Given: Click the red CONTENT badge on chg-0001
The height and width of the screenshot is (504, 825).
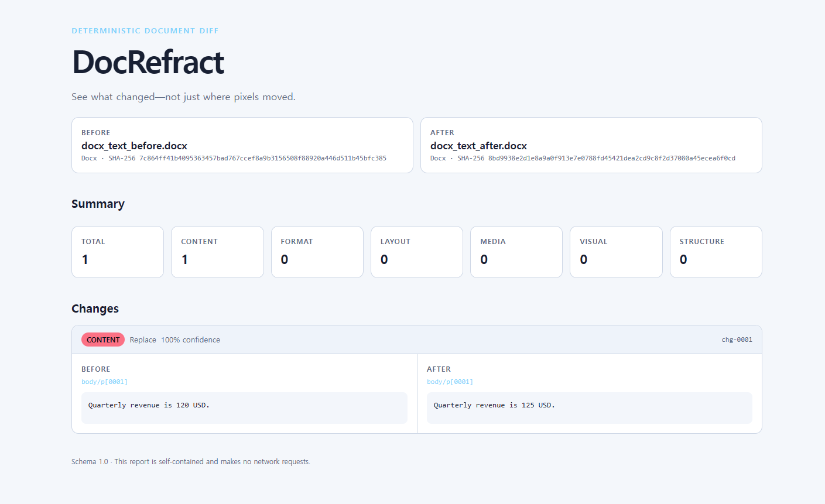Looking at the screenshot, I should pos(103,340).
